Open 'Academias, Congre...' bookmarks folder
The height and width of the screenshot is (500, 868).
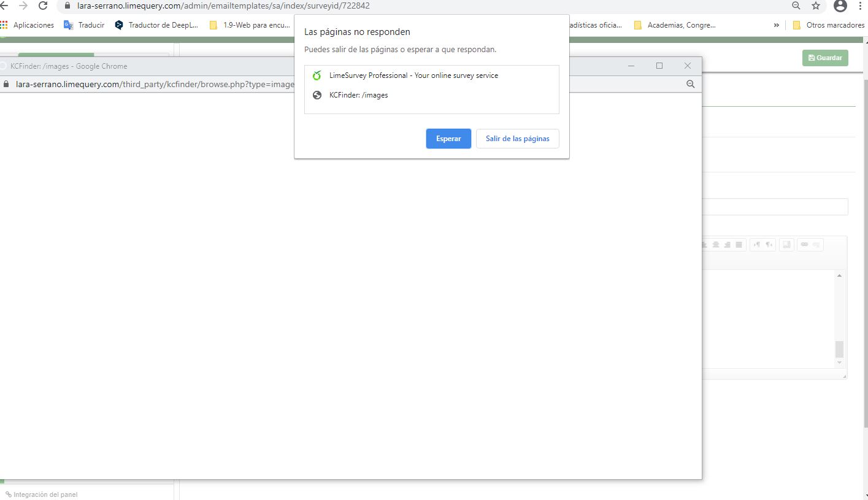675,25
